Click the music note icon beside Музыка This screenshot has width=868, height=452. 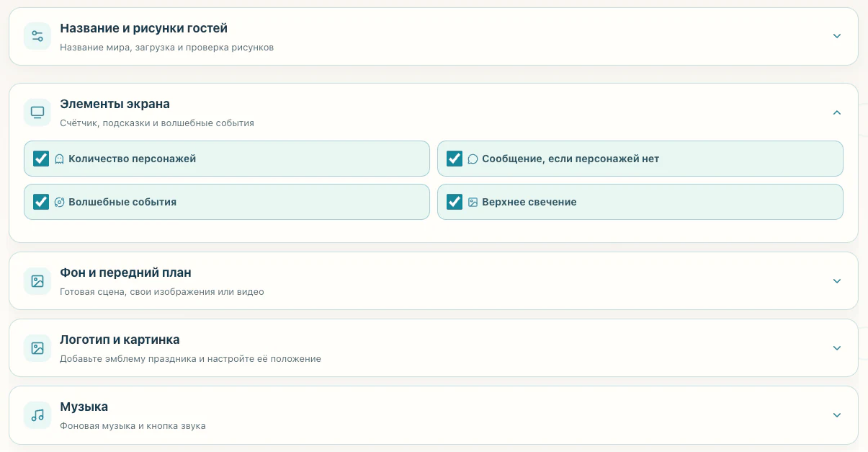[x=37, y=415]
